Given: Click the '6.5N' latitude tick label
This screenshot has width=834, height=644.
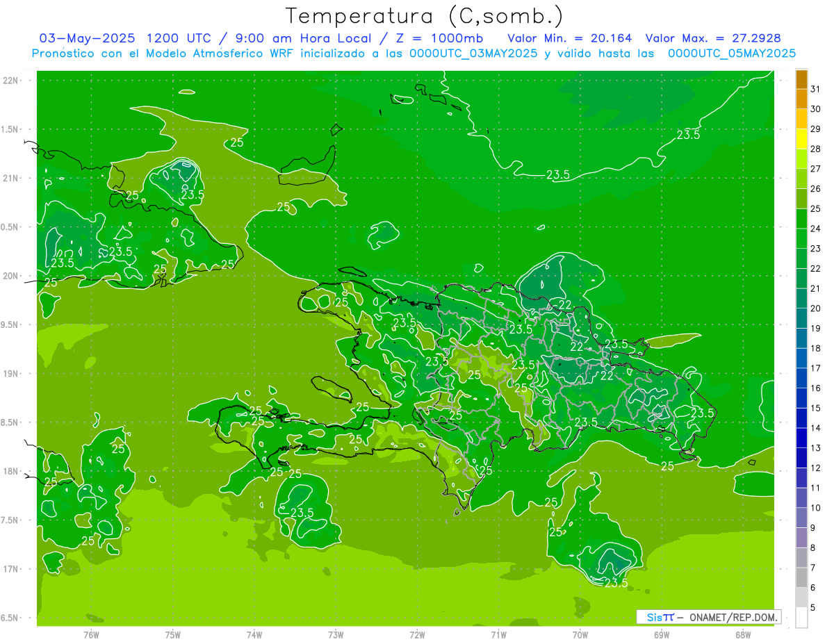Looking at the screenshot, I should click(11, 618).
